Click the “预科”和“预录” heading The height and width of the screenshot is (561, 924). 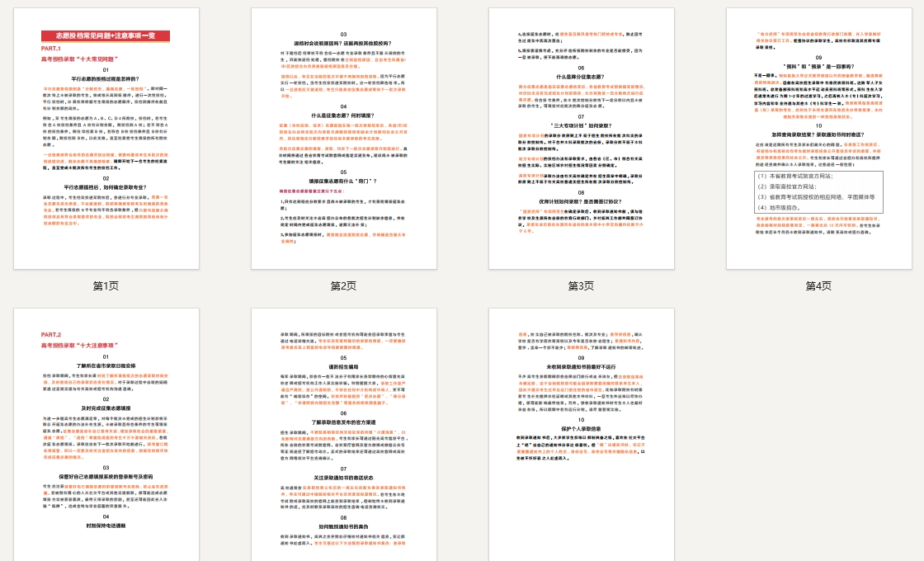[x=818, y=64]
